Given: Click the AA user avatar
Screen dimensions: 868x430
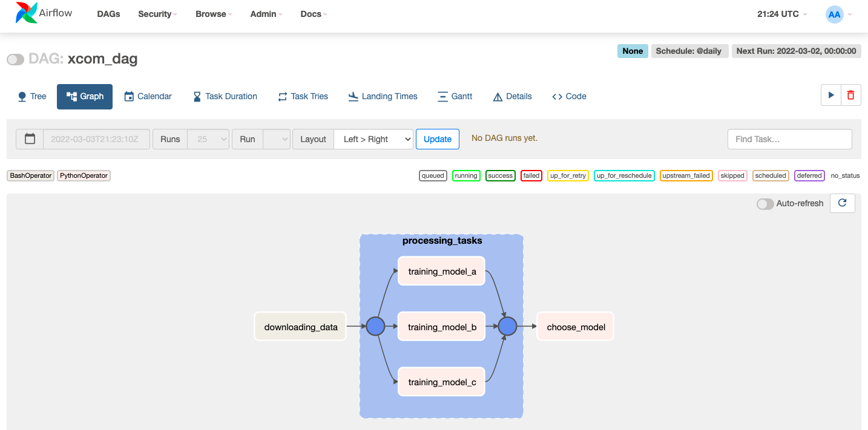Looking at the screenshot, I should click(x=835, y=14).
